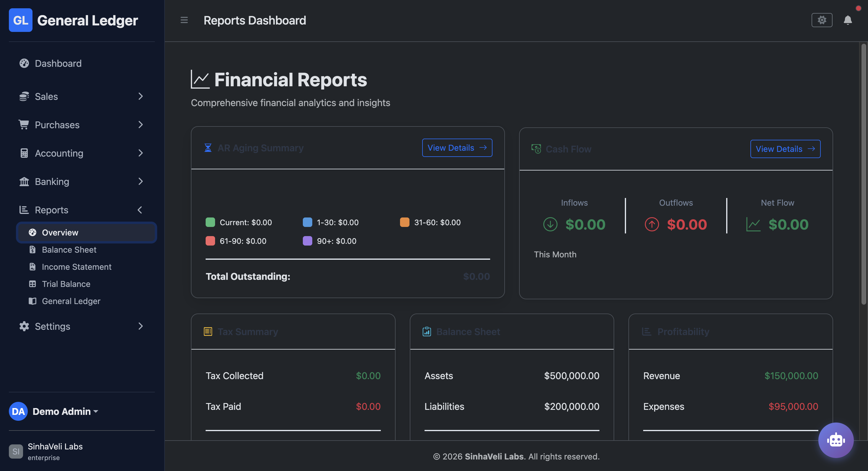This screenshot has height=471, width=868.
Task: Click the Financial Reports heading
Action: coord(290,79)
